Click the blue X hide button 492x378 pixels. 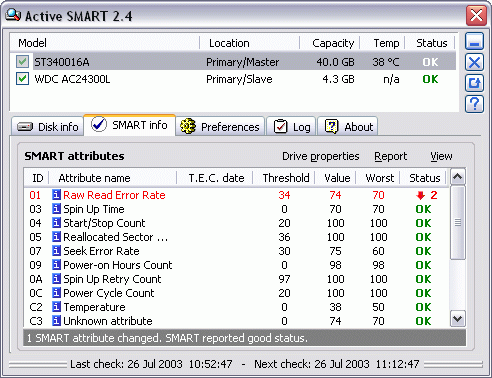[x=474, y=62]
